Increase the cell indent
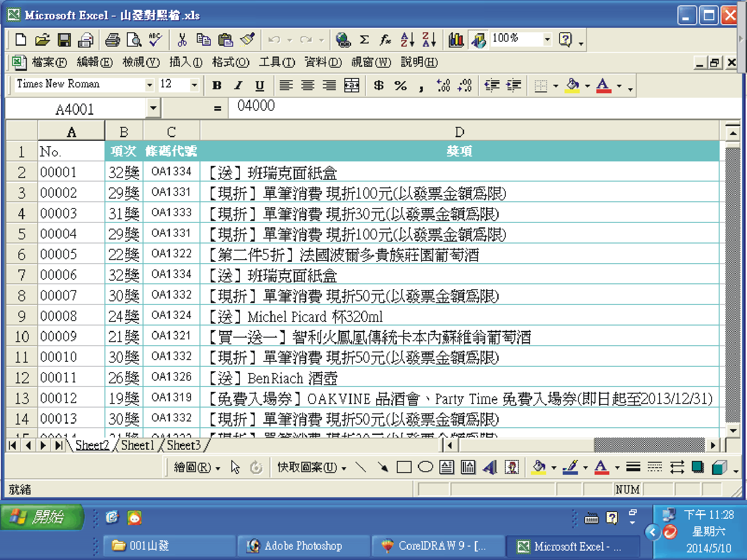 [x=513, y=85]
